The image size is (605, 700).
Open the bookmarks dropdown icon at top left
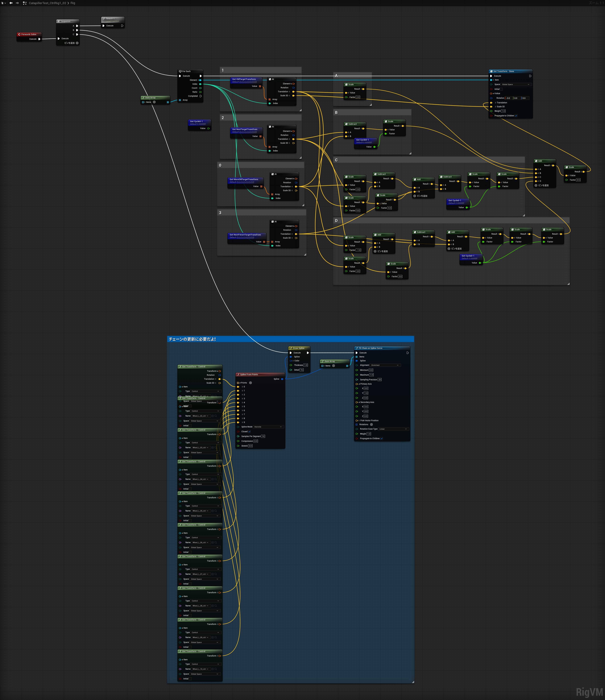click(5, 3)
